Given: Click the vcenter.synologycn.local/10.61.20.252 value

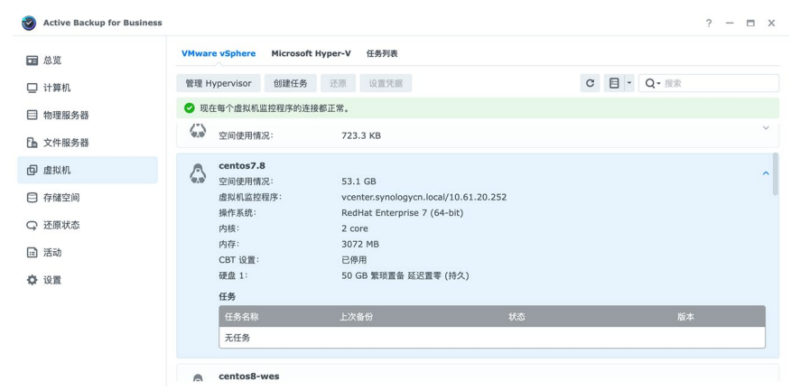Looking at the screenshot, I should (424, 197).
